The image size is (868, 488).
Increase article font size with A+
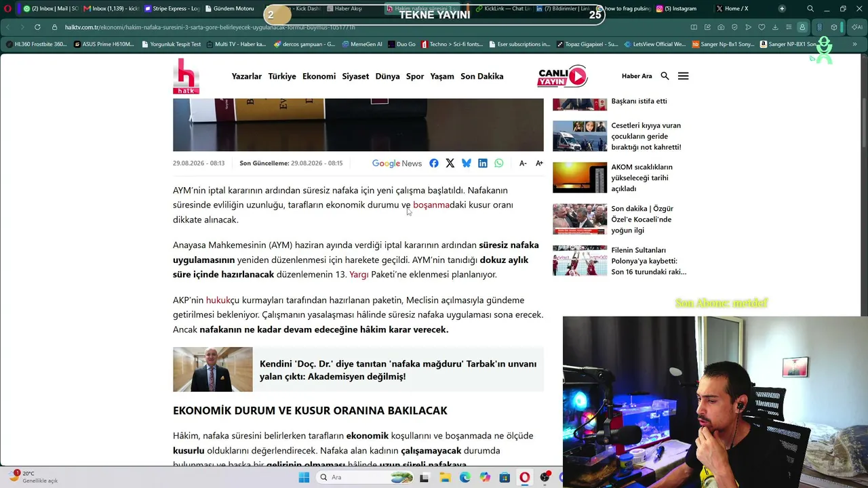coord(539,163)
